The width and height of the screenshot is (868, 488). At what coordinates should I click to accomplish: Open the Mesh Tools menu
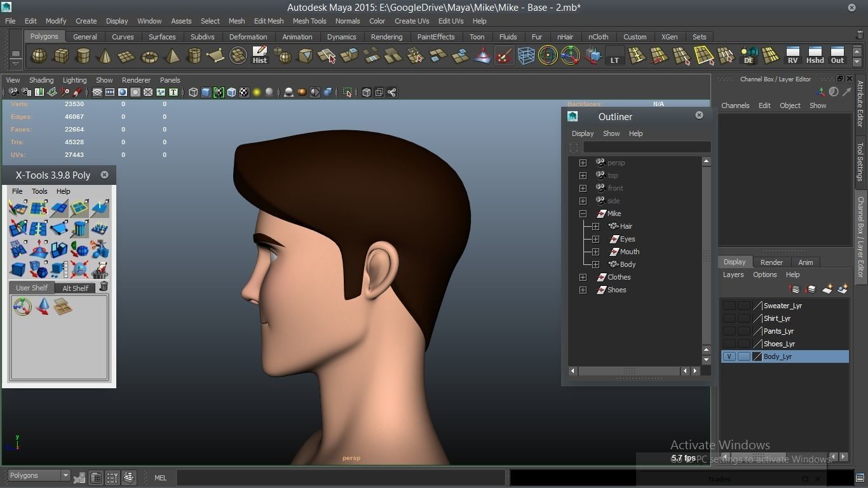(309, 21)
